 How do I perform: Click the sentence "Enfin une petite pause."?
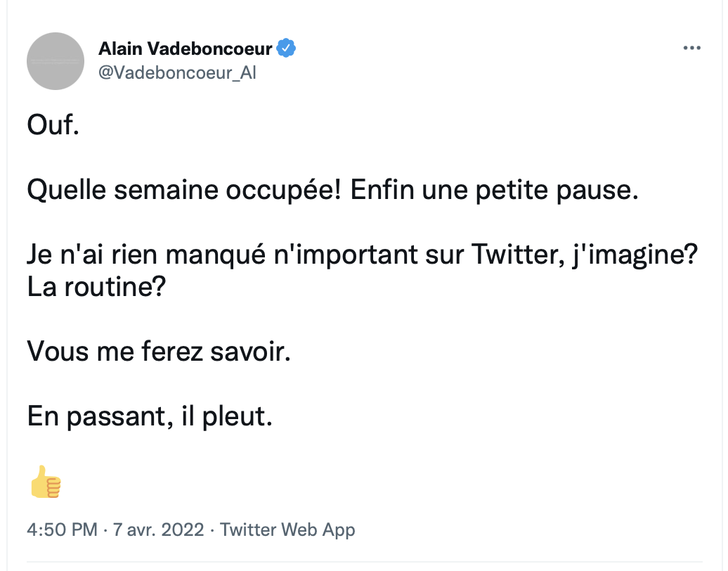click(495, 190)
